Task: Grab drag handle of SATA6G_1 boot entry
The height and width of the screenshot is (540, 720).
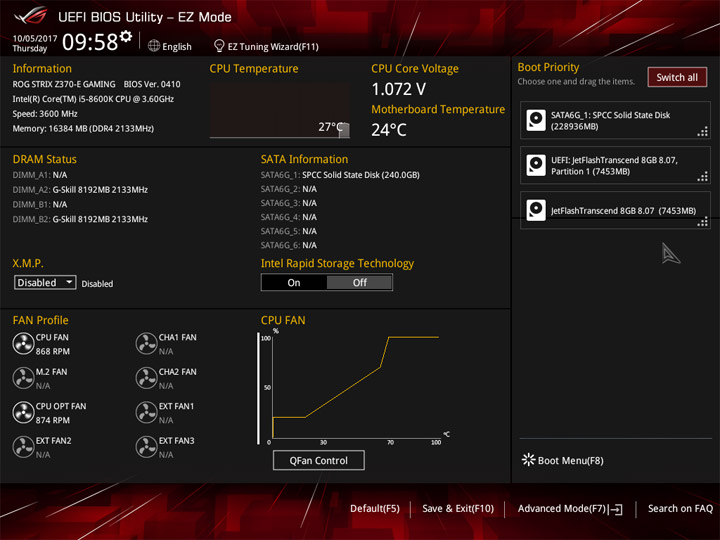Action: coord(703,132)
